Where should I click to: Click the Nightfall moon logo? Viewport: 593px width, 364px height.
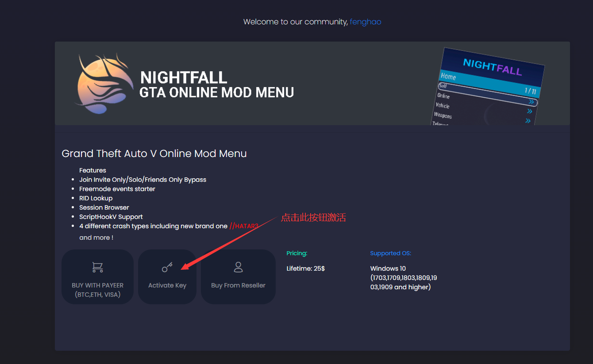point(105,84)
